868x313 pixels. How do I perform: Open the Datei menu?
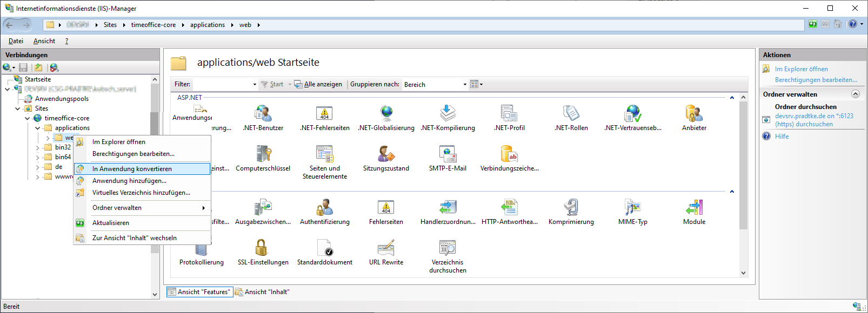point(16,41)
